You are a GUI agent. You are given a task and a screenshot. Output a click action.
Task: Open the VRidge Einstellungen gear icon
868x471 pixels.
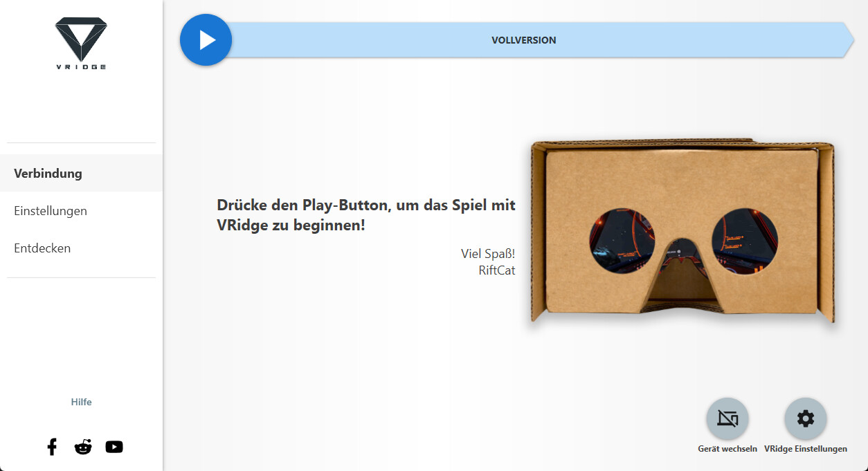click(x=806, y=418)
